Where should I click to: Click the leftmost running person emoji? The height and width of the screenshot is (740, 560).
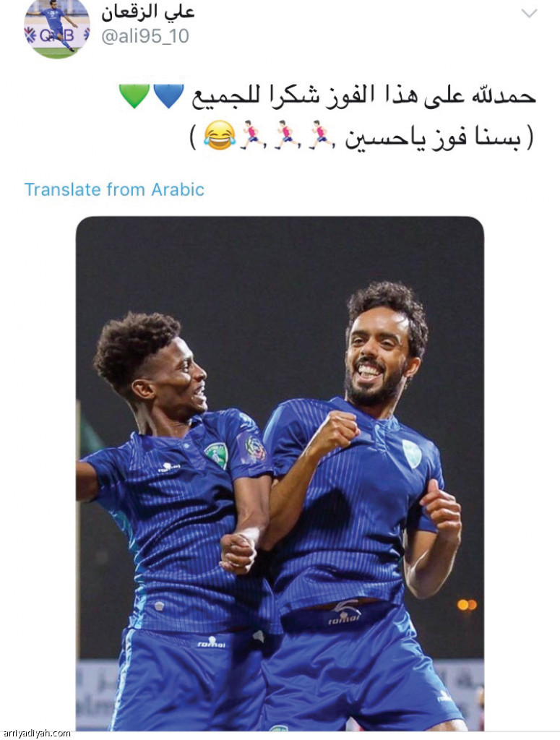tap(252, 135)
